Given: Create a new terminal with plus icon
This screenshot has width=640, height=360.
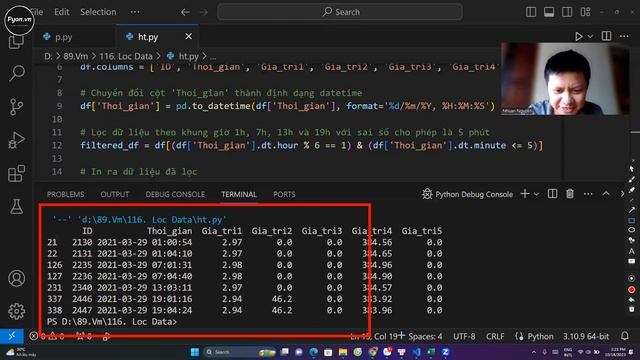Looking at the screenshot, I should coord(525,194).
